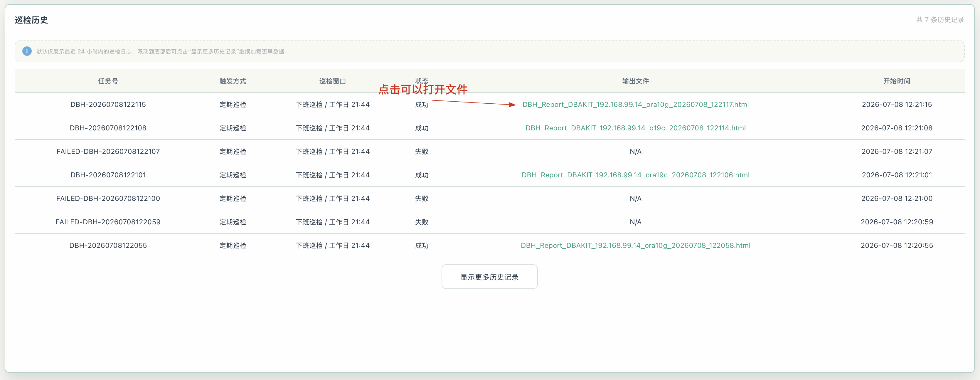Select task FAILED-DBH-20260708122059 cell
The image size is (980, 380).
pyautogui.click(x=108, y=222)
